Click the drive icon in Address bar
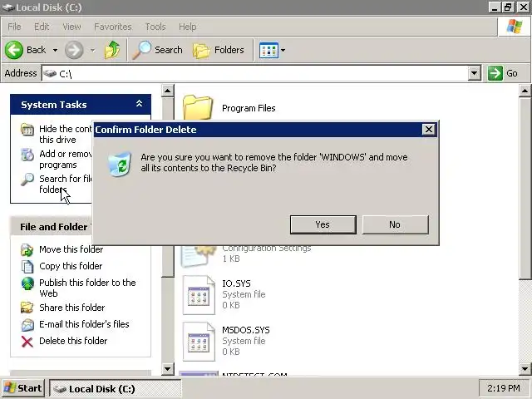The width and height of the screenshot is (532, 399). [x=50, y=73]
